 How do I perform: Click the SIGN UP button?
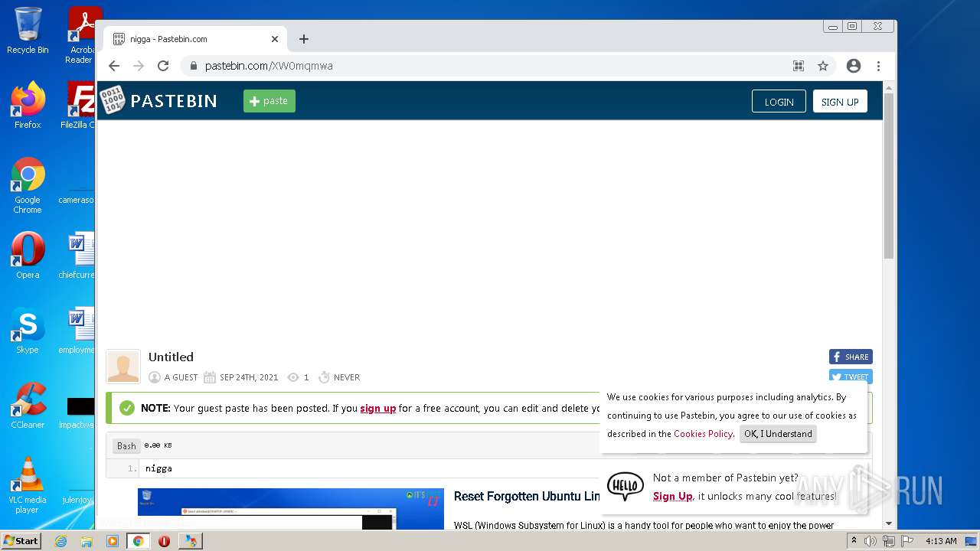pos(840,102)
